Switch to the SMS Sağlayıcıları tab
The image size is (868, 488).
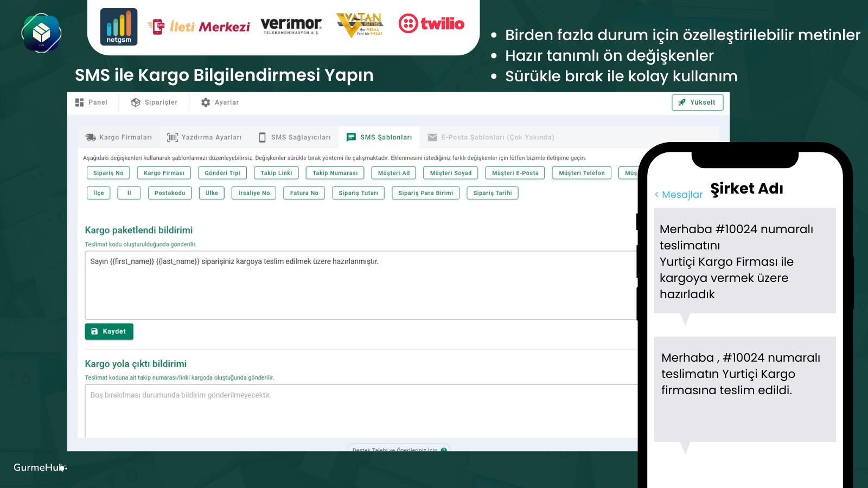coord(295,138)
